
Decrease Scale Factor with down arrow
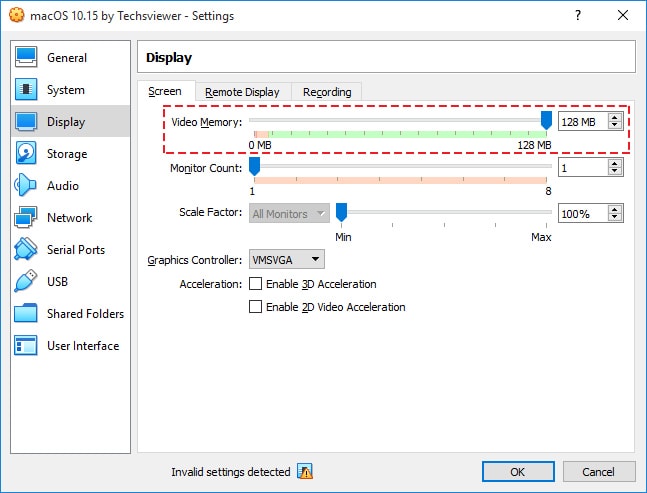[x=615, y=218]
